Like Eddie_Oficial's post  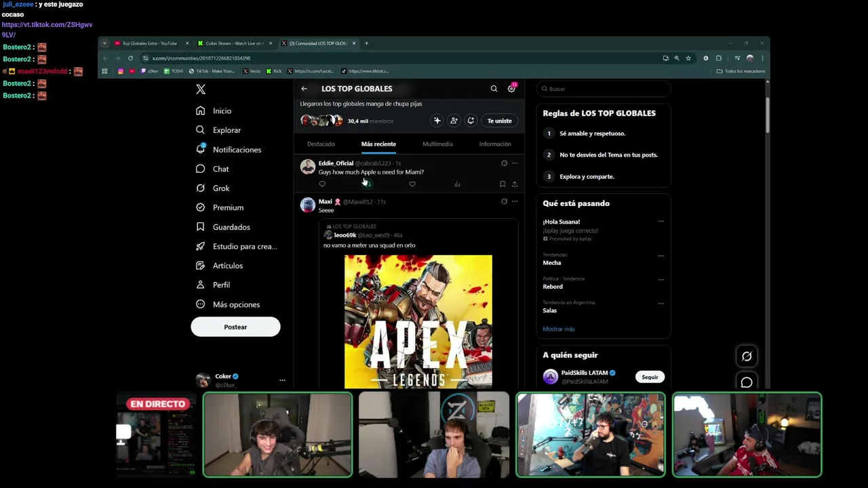412,184
